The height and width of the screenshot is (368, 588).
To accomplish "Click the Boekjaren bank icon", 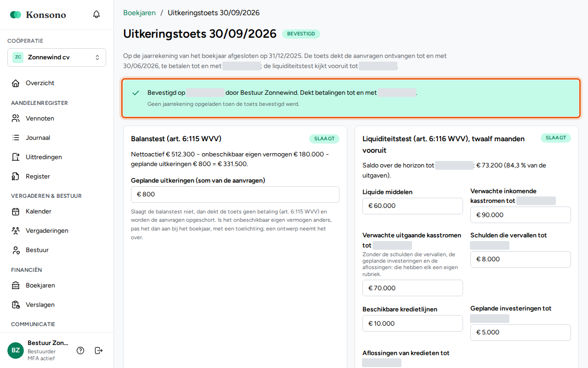I will (16, 286).
